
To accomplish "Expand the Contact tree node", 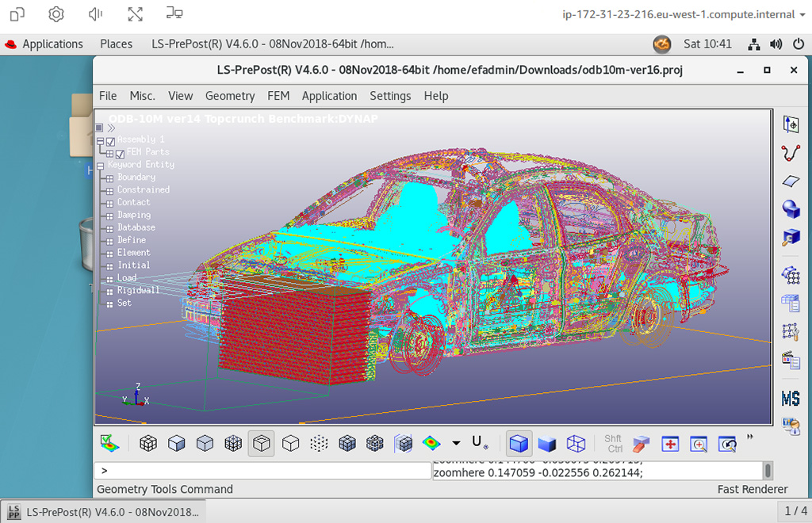I will pos(109,203).
